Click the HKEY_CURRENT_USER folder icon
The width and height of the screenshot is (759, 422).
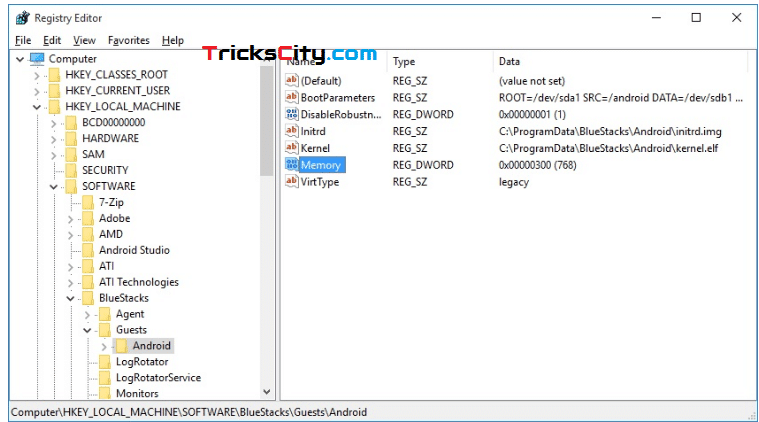pyautogui.click(x=55, y=90)
